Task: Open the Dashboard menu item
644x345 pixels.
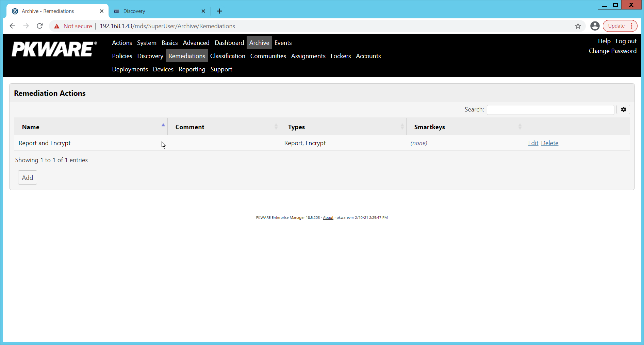Action: (229, 43)
